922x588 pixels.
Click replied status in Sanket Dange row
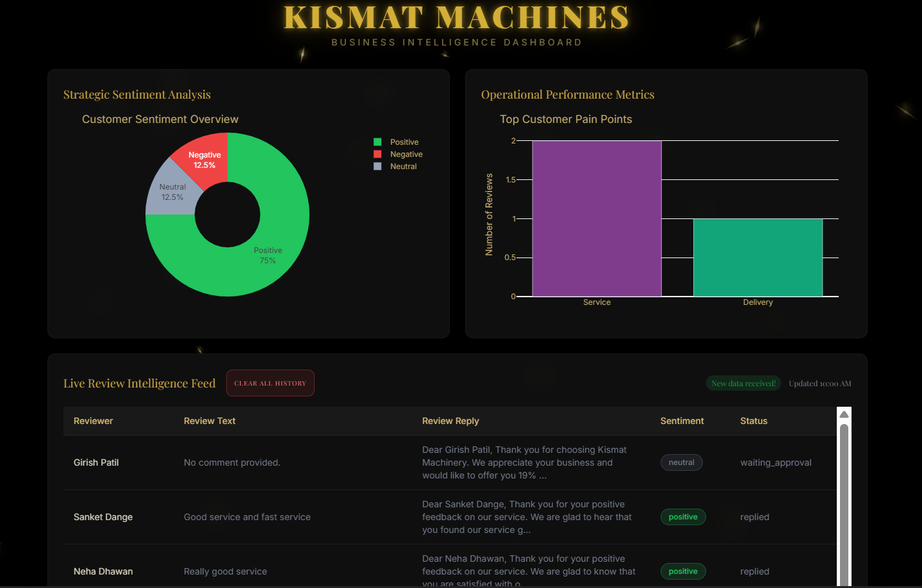tap(755, 517)
